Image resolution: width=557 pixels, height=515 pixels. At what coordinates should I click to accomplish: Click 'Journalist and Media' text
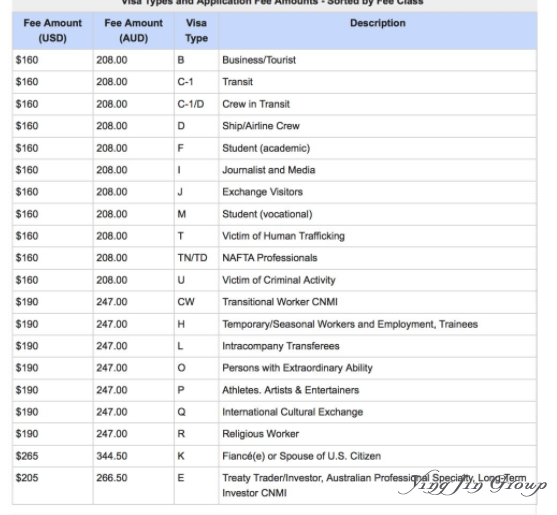(x=269, y=170)
